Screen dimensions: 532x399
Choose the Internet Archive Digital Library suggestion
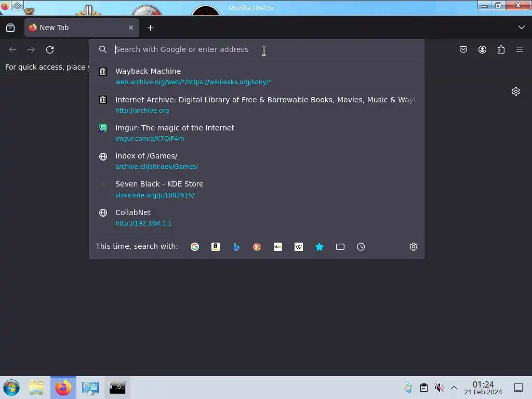257,105
